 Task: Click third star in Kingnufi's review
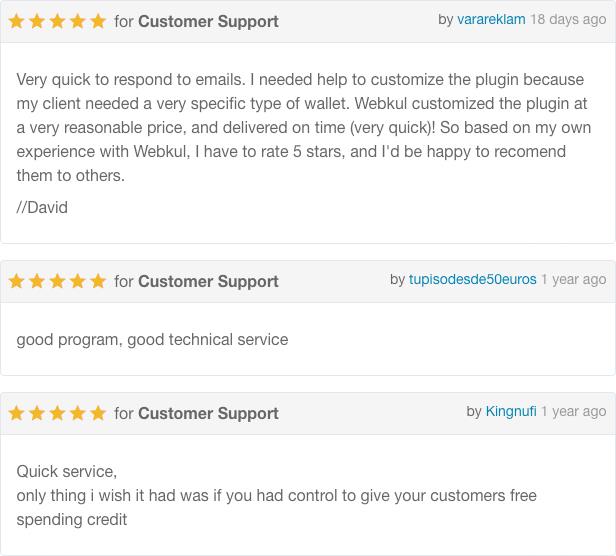pyautogui.click(x=57, y=413)
